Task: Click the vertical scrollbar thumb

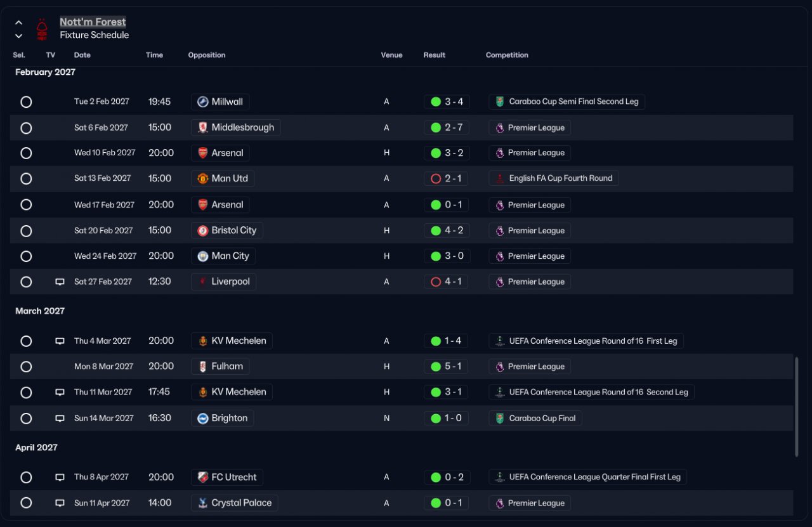Action: coord(797,407)
